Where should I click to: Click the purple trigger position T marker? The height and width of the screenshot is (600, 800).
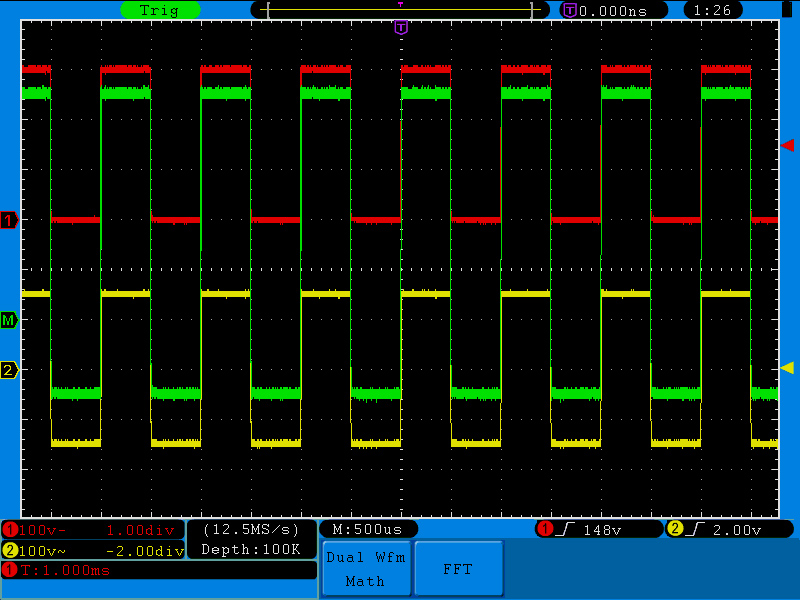pos(401,27)
